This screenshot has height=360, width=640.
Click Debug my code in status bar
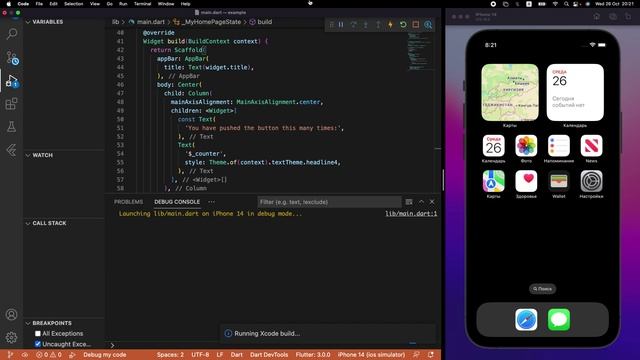tap(104, 355)
